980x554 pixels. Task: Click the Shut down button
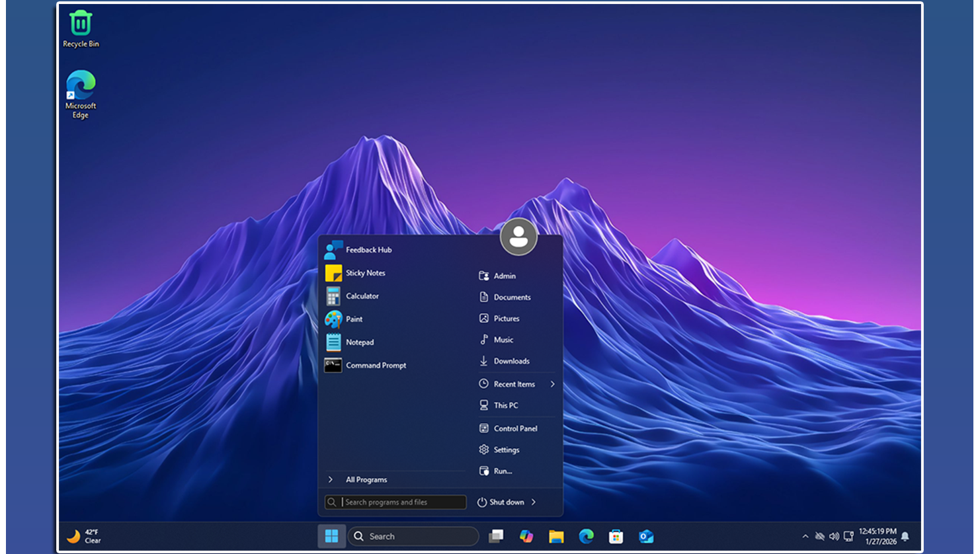[501, 502]
